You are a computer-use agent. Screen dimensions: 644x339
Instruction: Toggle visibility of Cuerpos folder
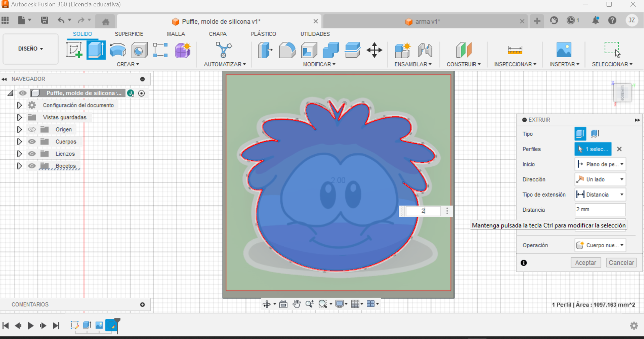32,142
